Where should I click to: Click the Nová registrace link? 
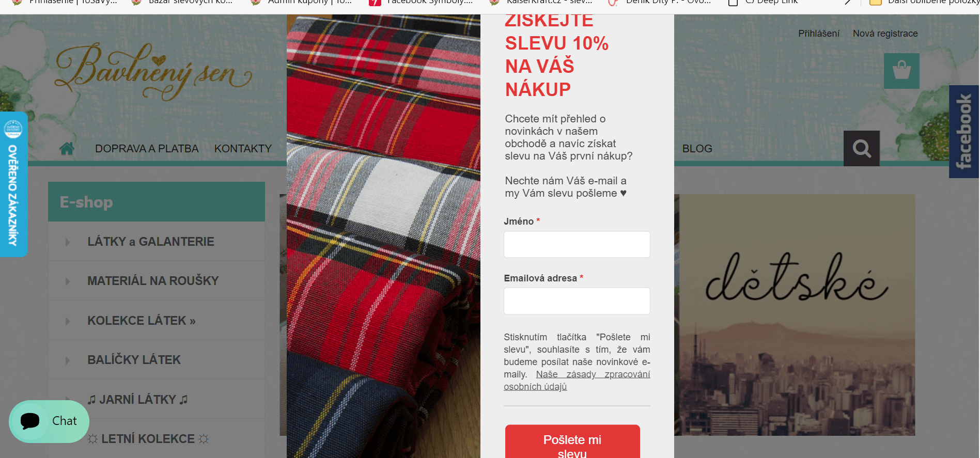click(x=885, y=34)
